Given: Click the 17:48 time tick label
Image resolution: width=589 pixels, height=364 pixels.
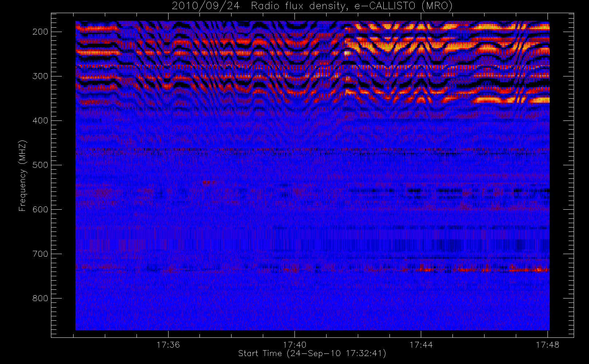Looking at the screenshot, I should coord(548,344).
